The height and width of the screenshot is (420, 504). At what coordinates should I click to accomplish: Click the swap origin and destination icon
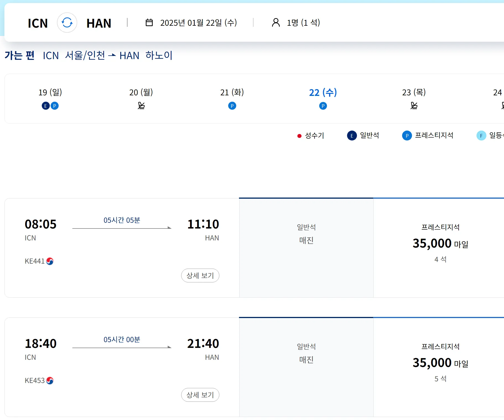(67, 23)
